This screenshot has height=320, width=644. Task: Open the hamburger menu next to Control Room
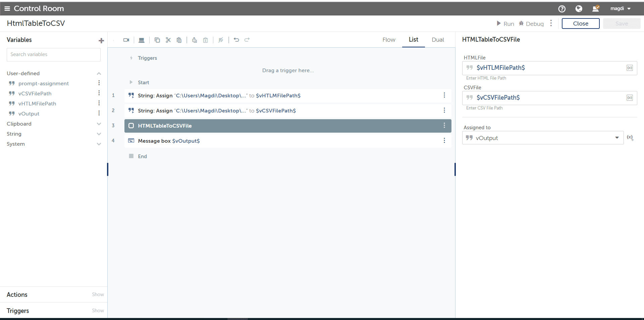pos(7,9)
